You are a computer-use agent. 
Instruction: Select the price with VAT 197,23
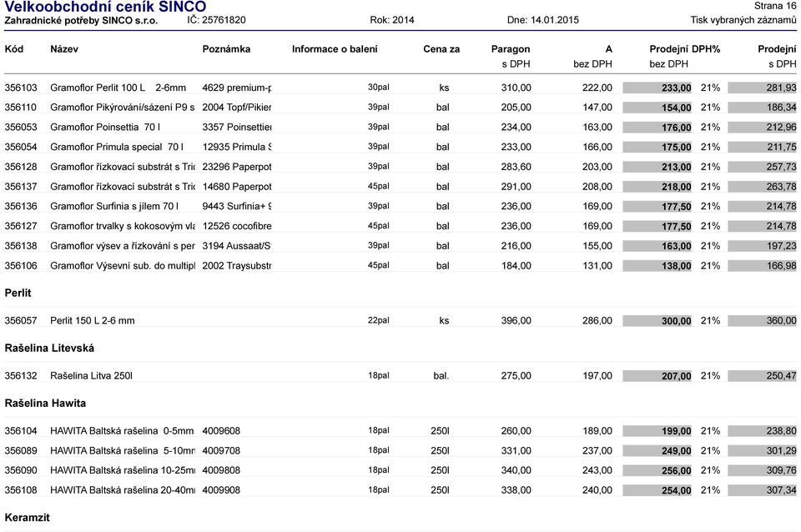pyautogui.click(x=781, y=246)
